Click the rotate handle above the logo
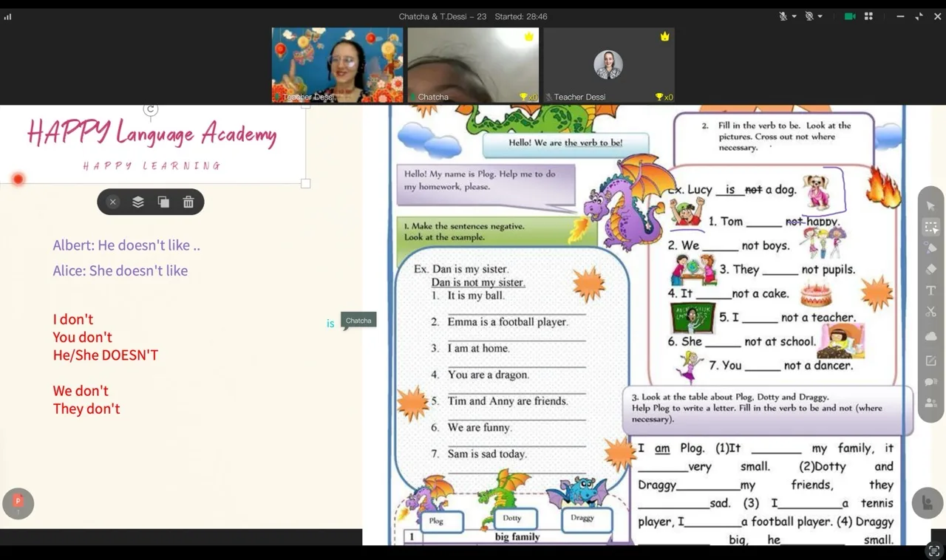The width and height of the screenshot is (946, 560). [x=151, y=109]
